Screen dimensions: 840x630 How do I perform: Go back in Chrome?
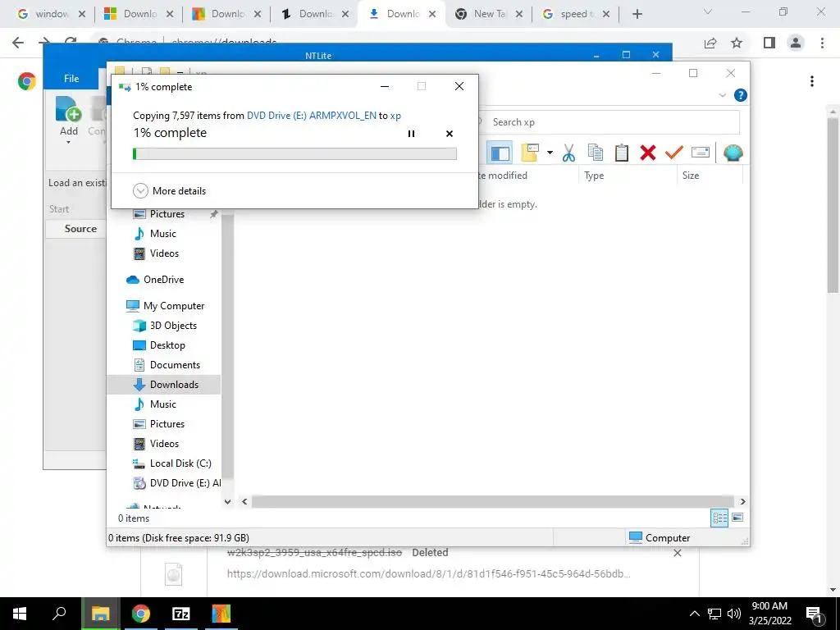tap(18, 43)
